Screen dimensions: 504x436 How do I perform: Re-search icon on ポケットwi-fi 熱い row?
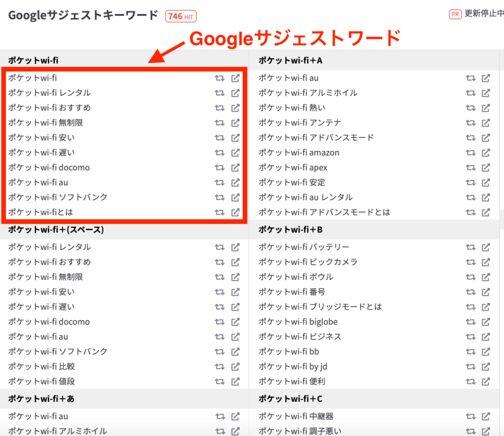click(x=471, y=108)
